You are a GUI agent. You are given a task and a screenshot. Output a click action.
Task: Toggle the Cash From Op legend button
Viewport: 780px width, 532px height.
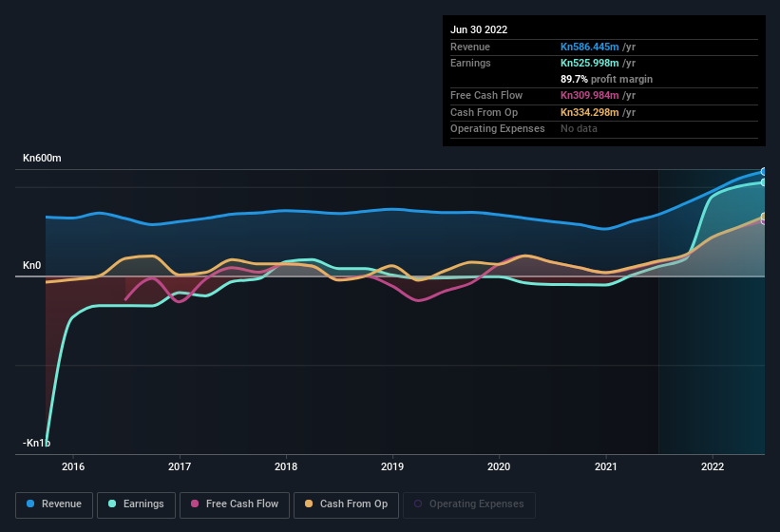coord(346,504)
